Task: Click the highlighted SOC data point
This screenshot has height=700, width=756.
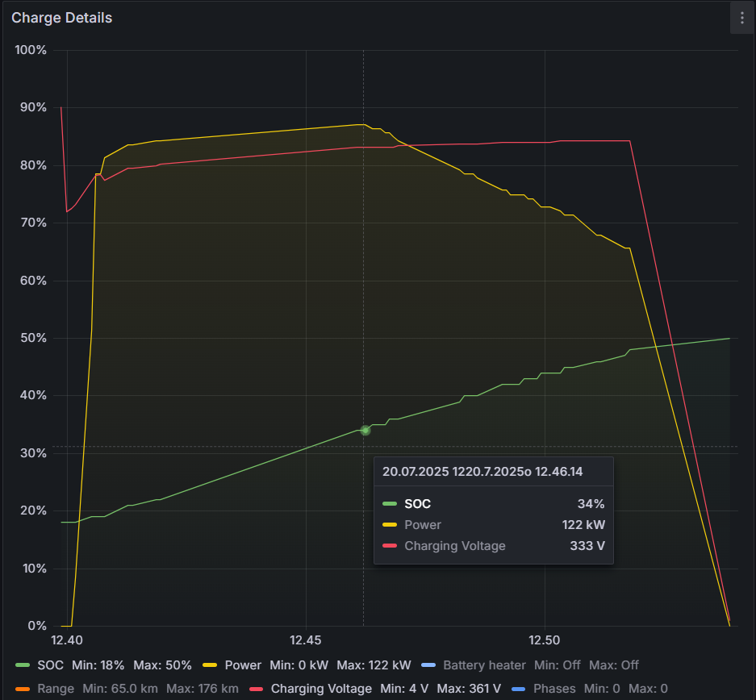Action: click(x=365, y=431)
